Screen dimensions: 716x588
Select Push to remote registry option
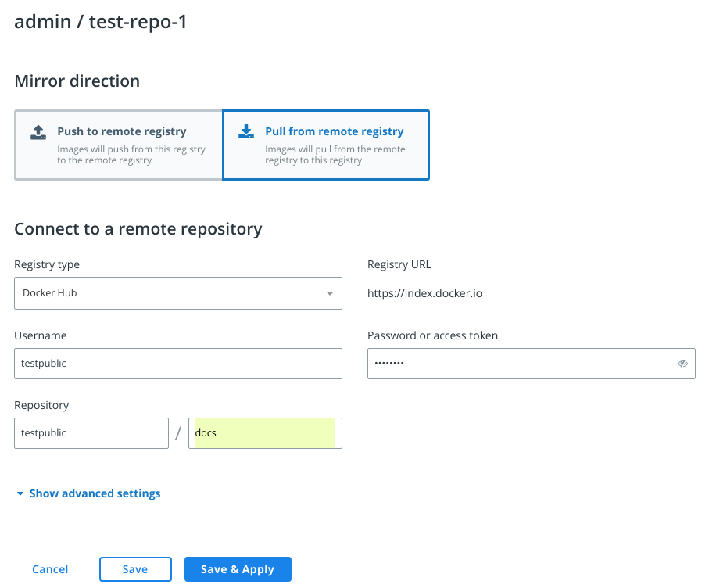(x=119, y=145)
